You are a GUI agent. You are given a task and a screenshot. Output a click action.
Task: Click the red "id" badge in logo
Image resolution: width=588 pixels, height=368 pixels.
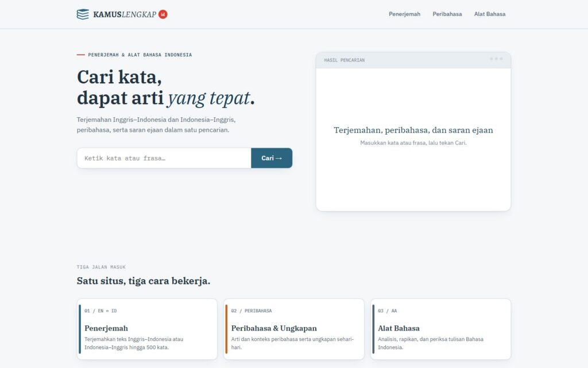click(x=163, y=14)
